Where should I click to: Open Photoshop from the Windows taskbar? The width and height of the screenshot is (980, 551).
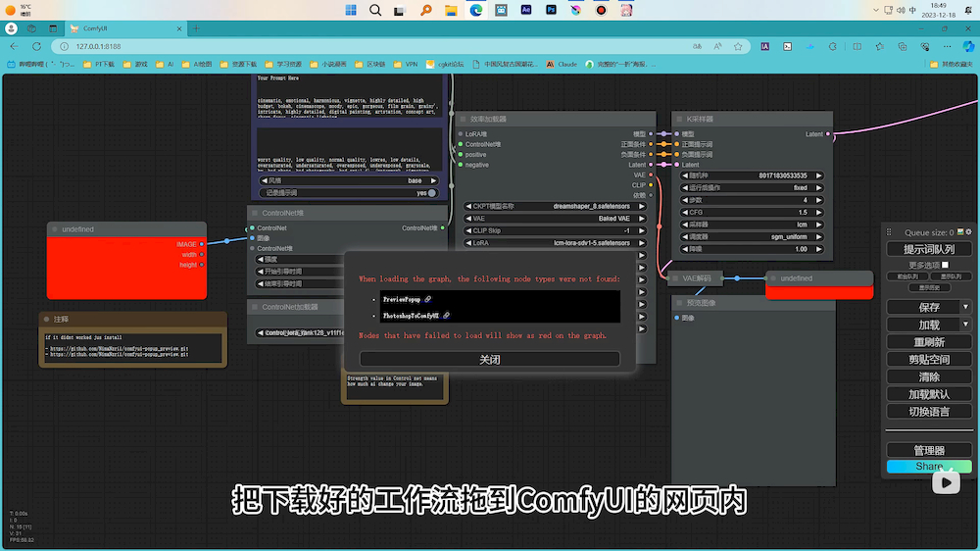tap(552, 10)
